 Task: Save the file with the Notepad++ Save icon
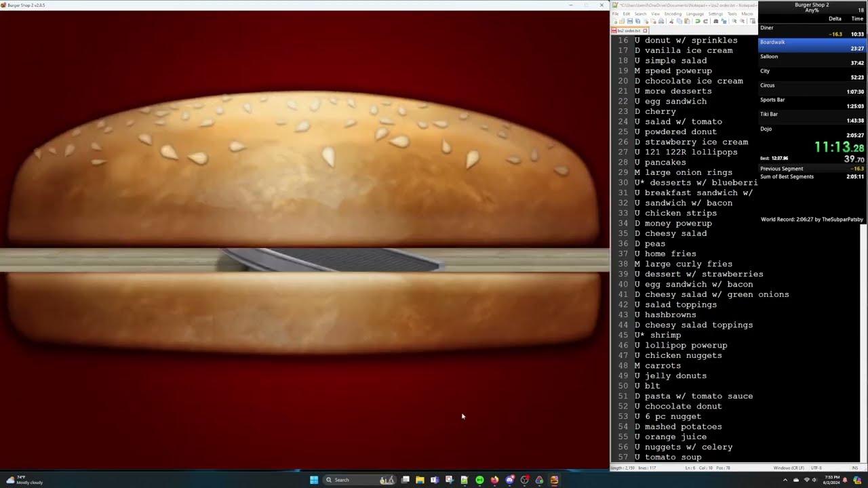click(630, 21)
